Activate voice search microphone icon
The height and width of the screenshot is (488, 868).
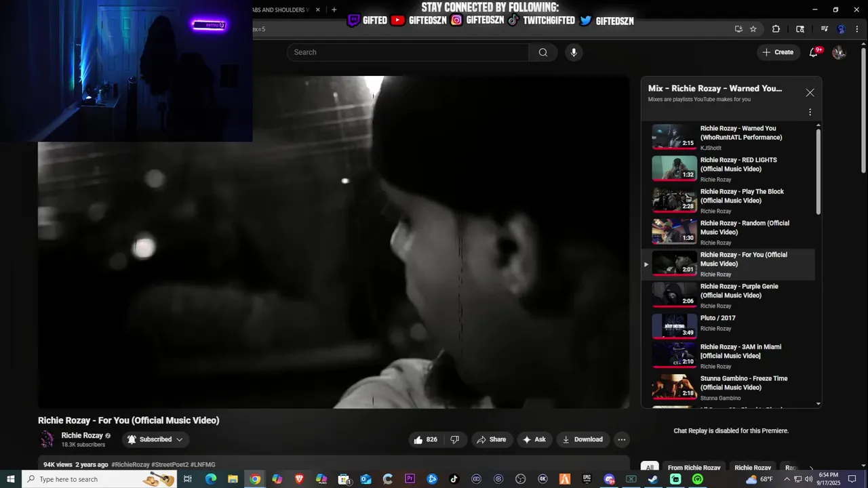(x=574, y=52)
